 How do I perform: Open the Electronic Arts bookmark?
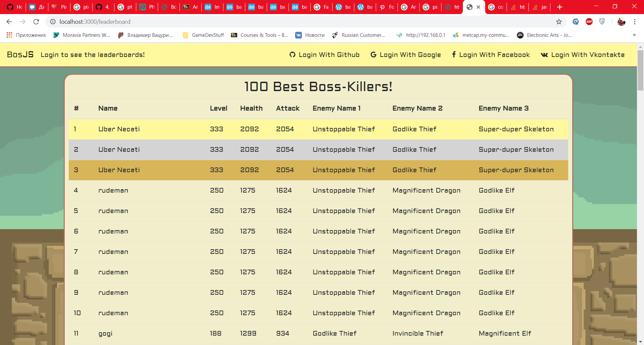click(x=544, y=35)
